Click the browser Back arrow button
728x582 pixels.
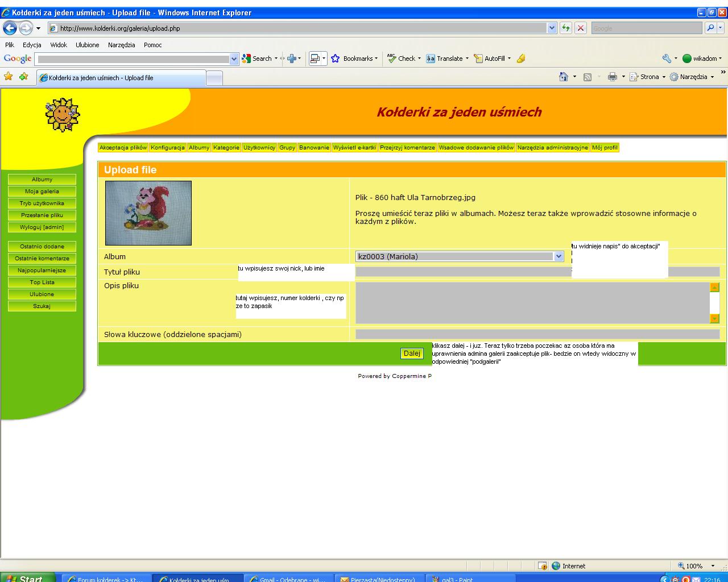pos(10,28)
